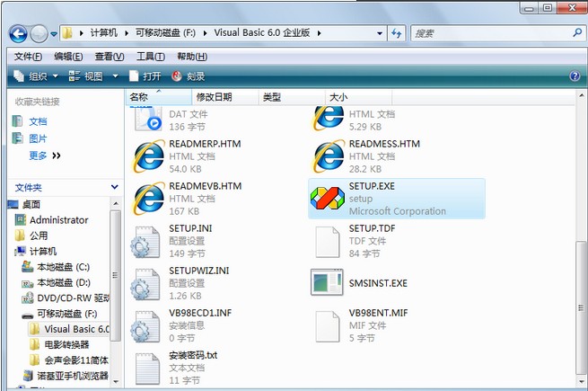The width and height of the screenshot is (588, 391).
Task: Click the search input field
Action: pos(491,33)
